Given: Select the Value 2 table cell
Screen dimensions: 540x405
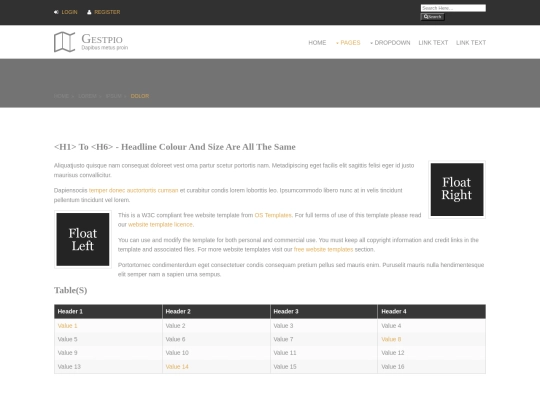Looking at the screenshot, I should coord(216,326).
